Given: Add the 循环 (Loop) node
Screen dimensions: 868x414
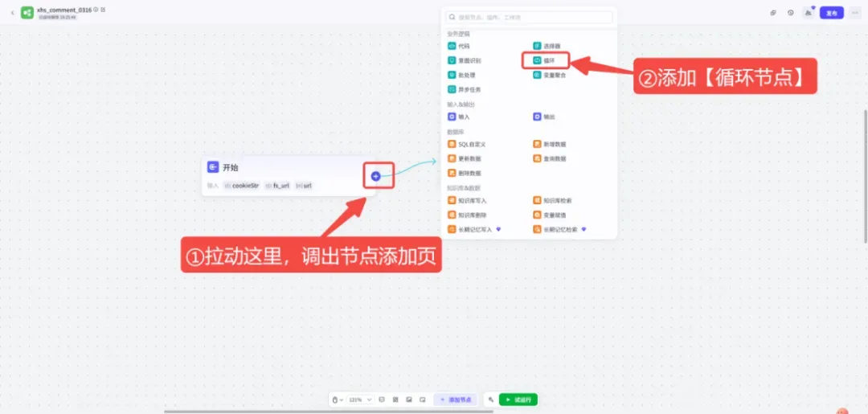Looking at the screenshot, I should [545, 60].
